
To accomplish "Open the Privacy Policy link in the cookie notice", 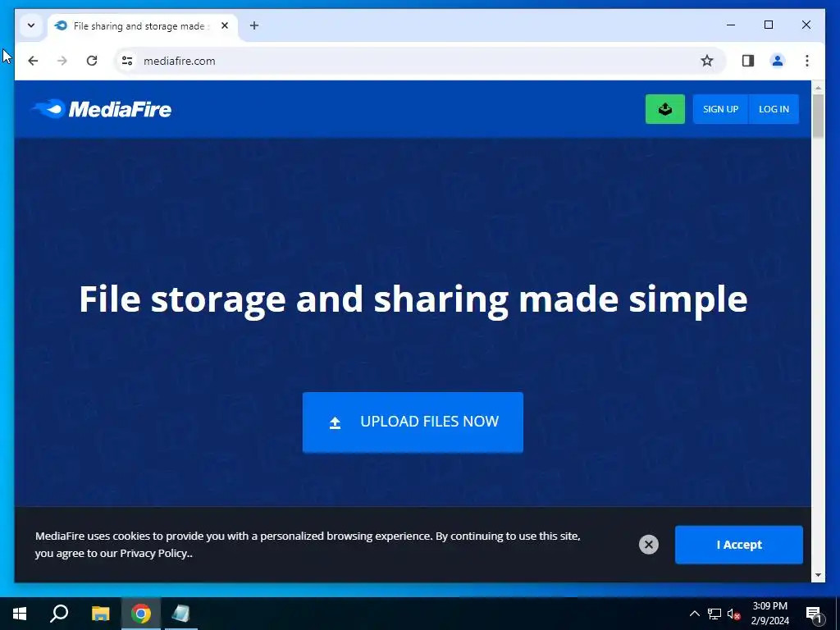I will coord(153,554).
